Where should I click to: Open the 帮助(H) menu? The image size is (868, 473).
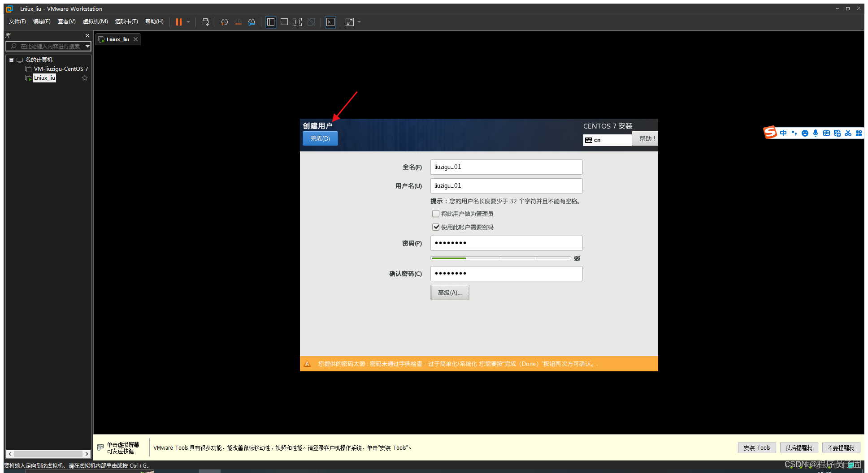click(154, 21)
